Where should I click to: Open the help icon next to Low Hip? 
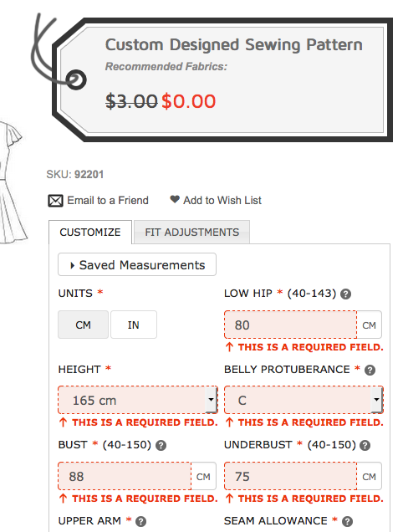(x=345, y=294)
